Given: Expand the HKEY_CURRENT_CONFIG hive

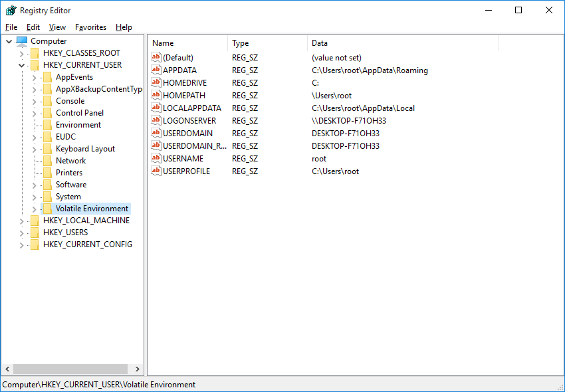Looking at the screenshot, I should pos(22,245).
